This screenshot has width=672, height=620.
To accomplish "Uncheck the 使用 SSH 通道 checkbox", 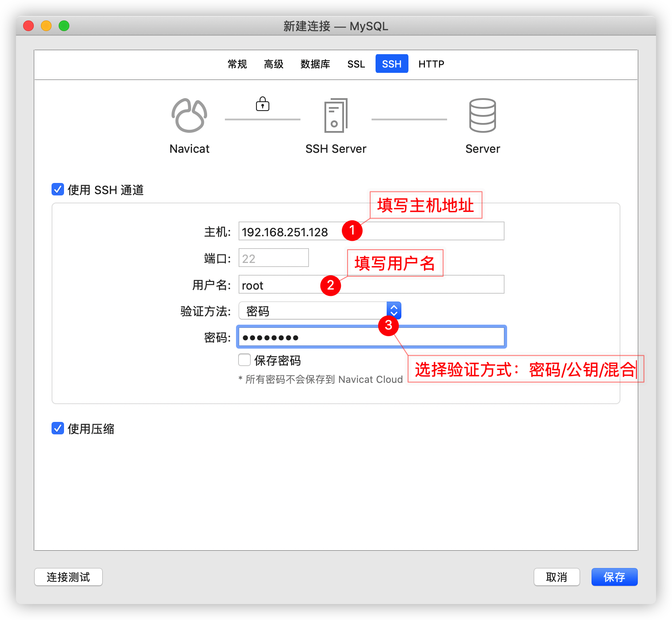I will tap(58, 189).
